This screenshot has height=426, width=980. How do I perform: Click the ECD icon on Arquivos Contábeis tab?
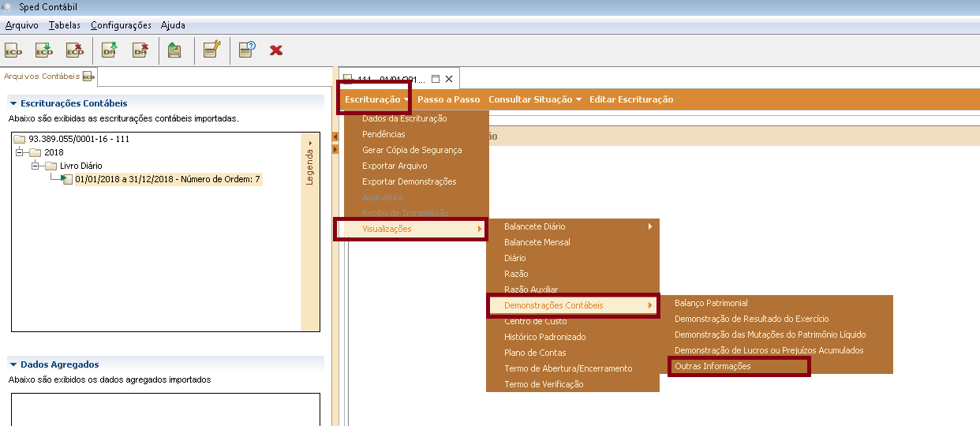click(88, 77)
